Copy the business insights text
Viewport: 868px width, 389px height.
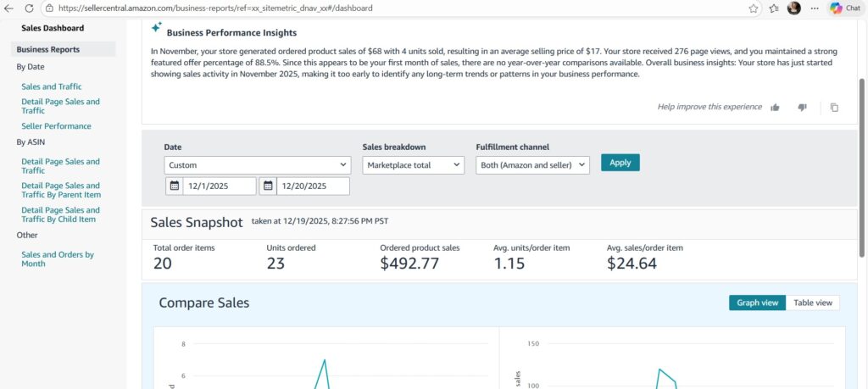point(834,107)
